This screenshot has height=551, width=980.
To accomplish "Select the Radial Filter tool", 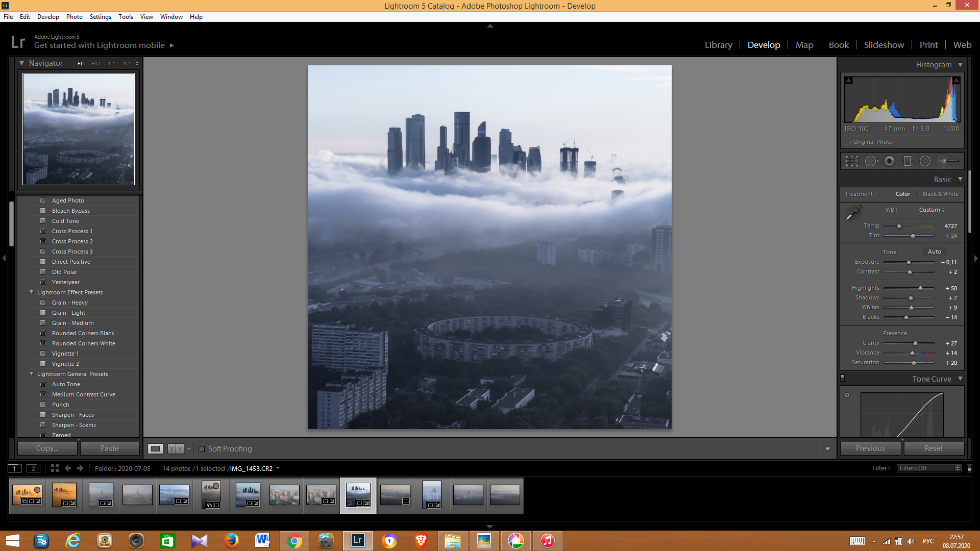I will 925,161.
